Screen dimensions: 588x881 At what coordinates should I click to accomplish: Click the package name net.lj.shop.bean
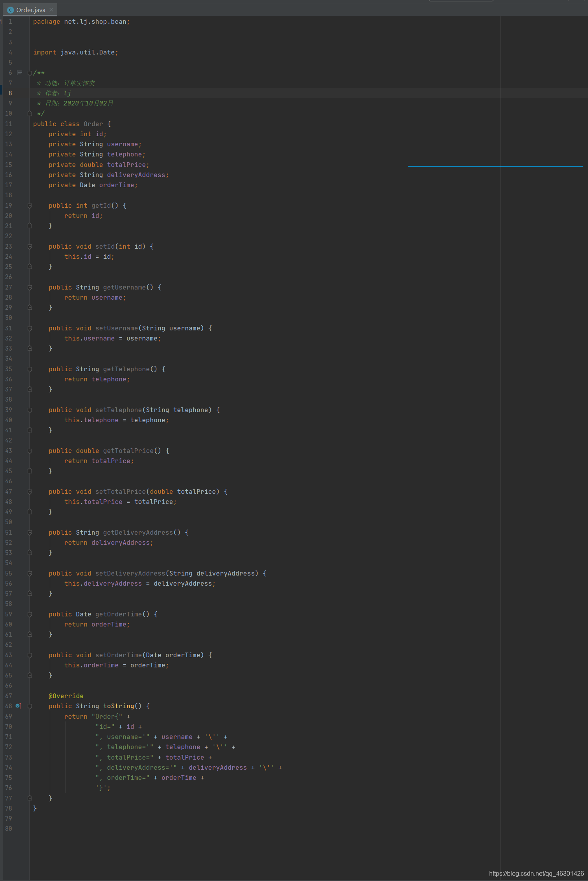pyautogui.click(x=95, y=21)
